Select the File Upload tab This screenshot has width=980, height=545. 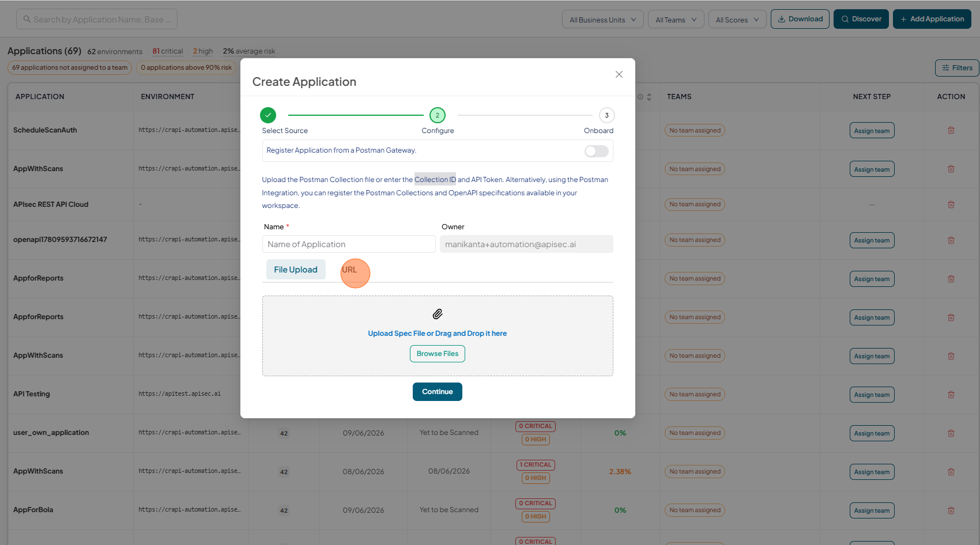[x=296, y=270]
